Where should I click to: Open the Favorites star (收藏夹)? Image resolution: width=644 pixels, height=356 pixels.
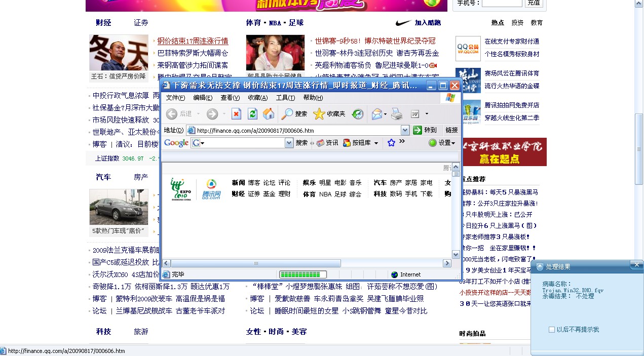tap(319, 114)
